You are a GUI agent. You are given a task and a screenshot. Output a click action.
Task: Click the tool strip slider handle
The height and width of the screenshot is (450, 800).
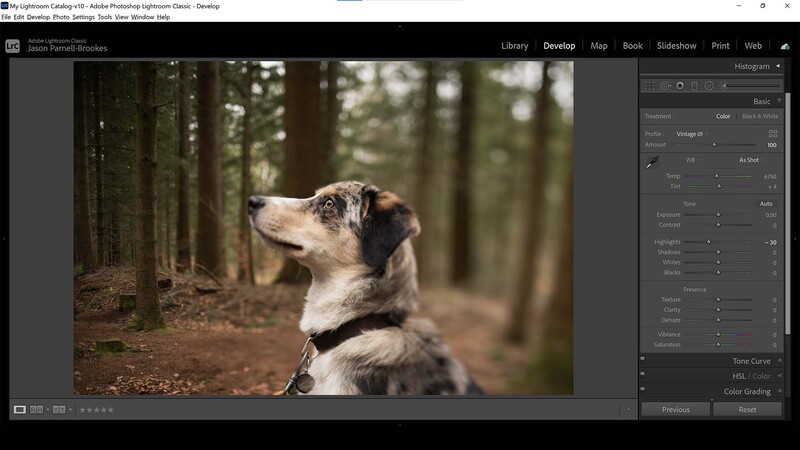click(x=723, y=86)
